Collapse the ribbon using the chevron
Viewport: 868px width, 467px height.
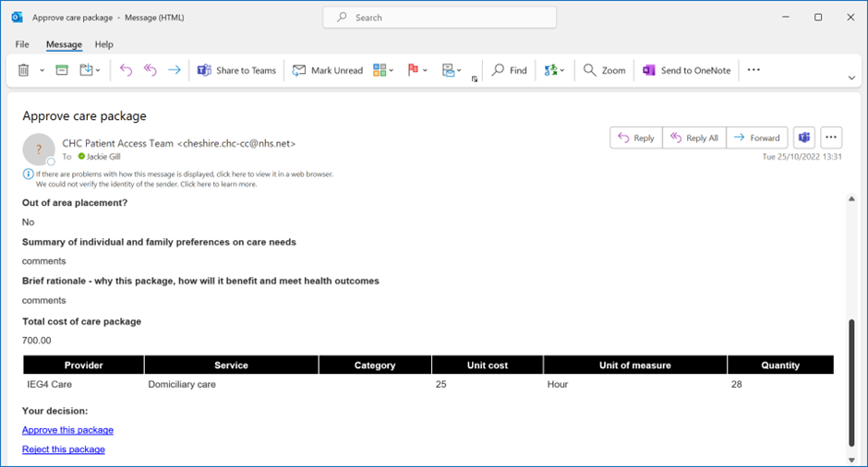pos(851,78)
